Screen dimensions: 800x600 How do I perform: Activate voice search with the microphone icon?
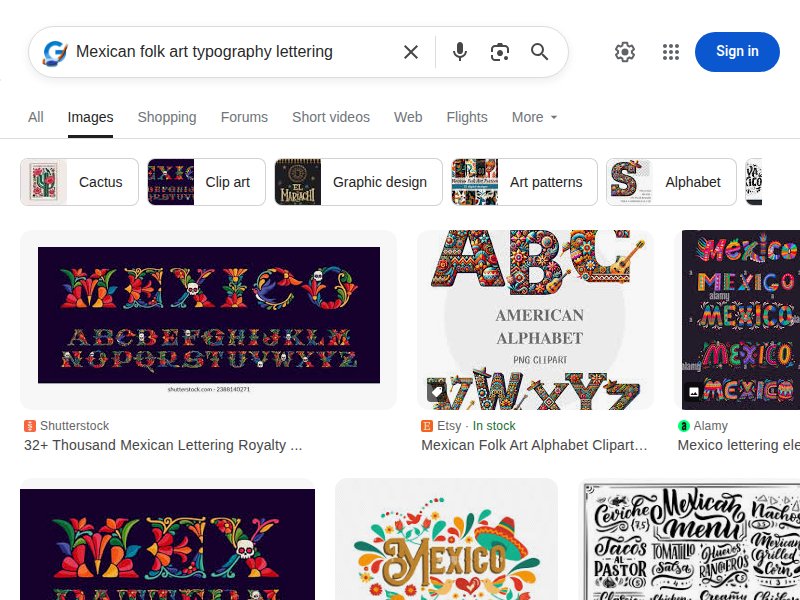459,51
